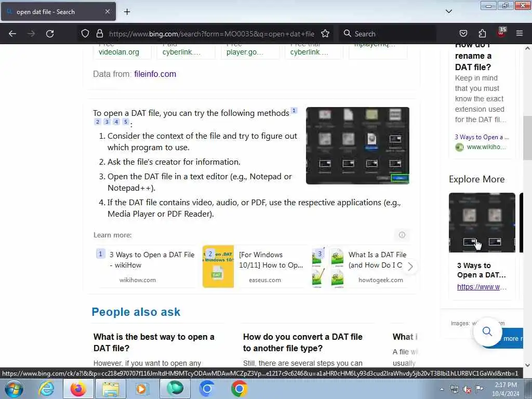Open the Firefox hamburger application menu
532x399 pixels.
click(x=520, y=34)
